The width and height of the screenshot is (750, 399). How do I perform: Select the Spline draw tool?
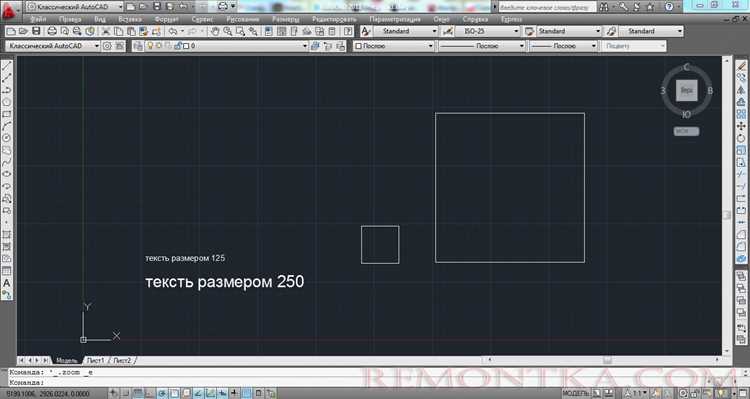7,162
